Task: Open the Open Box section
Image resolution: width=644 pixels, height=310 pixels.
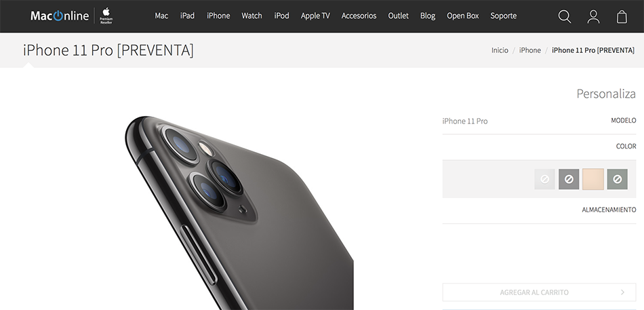Action: [x=463, y=16]
